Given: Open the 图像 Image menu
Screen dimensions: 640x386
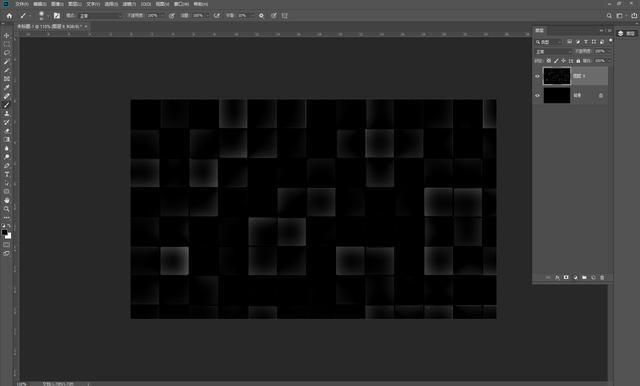Looking at the screenshot, I should (57, 4).
